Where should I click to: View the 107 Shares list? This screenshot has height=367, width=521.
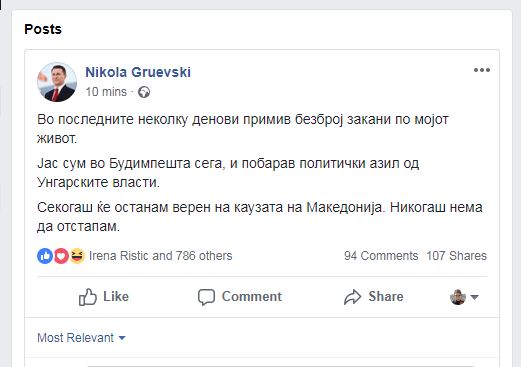click(456, 256)
